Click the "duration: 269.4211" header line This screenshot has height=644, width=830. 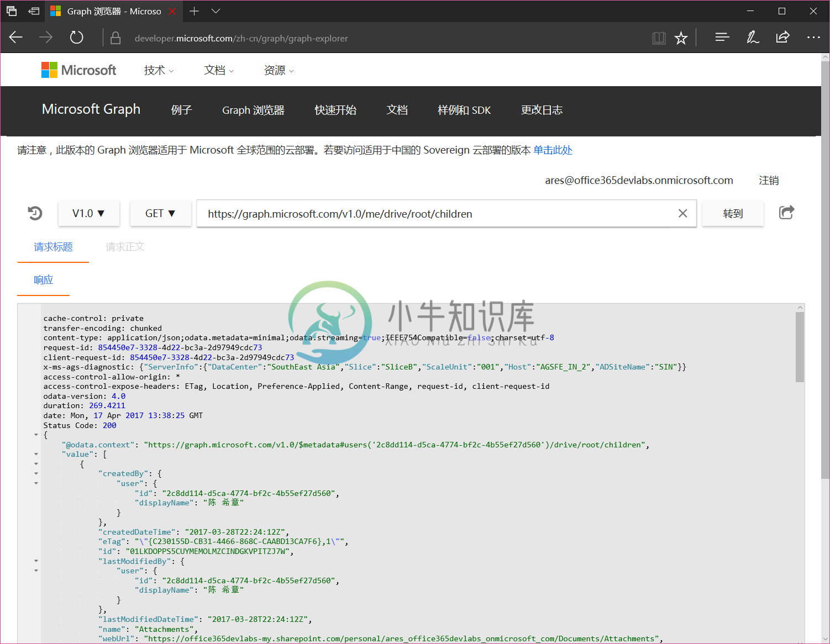point(85,406)
